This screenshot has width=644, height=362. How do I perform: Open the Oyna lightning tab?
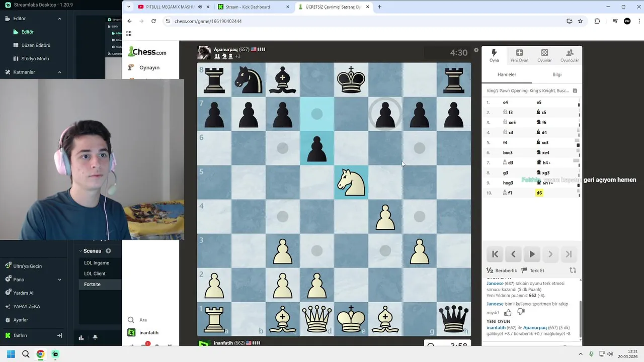click(x=494, y=55)
